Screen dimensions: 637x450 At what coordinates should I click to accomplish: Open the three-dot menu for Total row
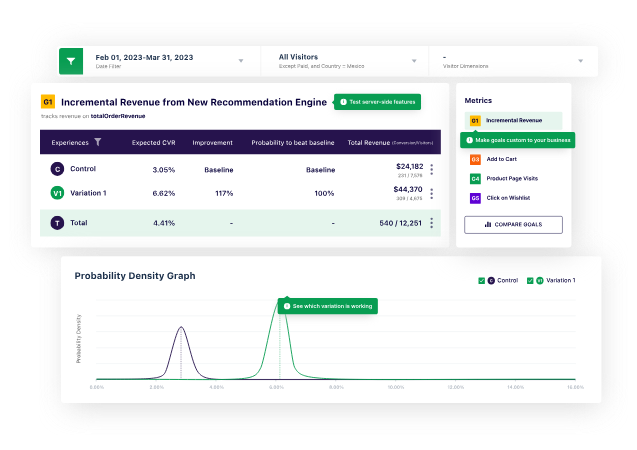431,223
